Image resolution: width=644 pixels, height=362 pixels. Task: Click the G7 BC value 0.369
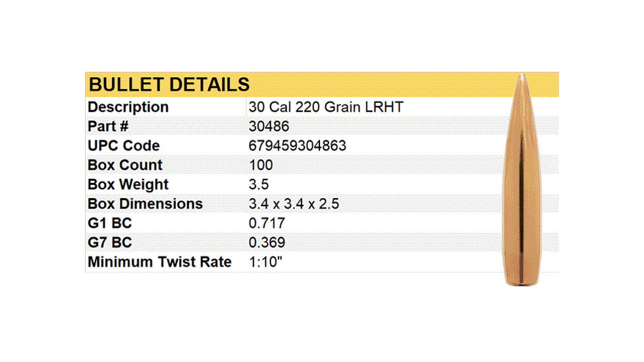[x=267, y=243]
